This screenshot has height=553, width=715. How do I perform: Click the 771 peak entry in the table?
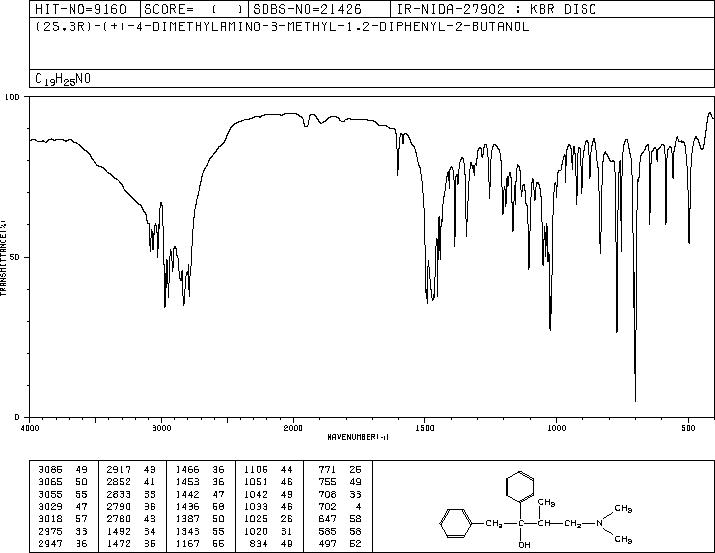340,470
